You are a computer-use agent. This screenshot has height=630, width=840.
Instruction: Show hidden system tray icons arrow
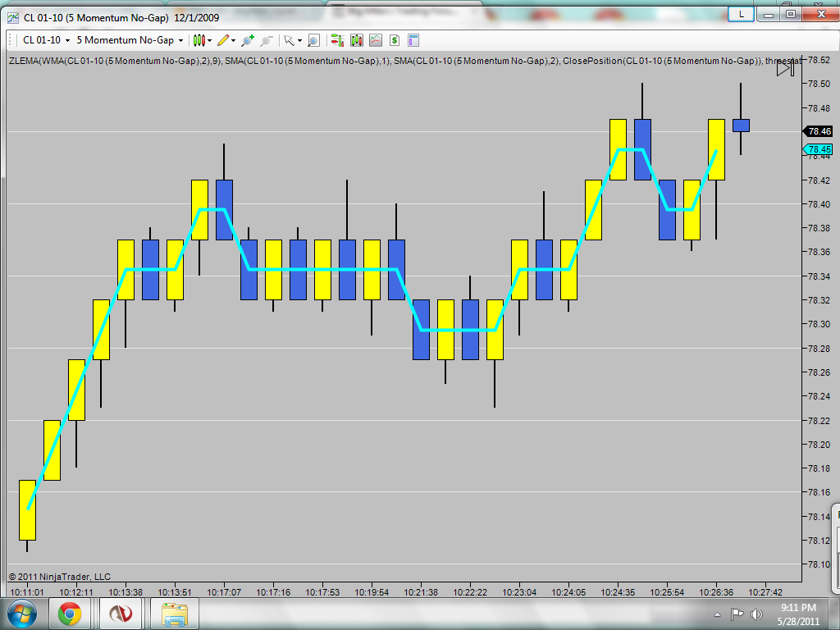(x=717, y=614)
